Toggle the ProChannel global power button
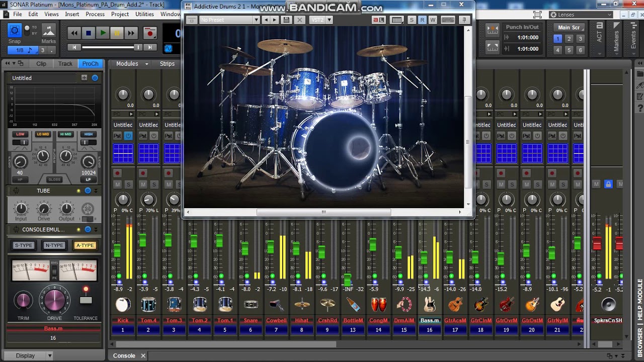The width and height of the screenshot is (644, 362). tap(95, 78)
